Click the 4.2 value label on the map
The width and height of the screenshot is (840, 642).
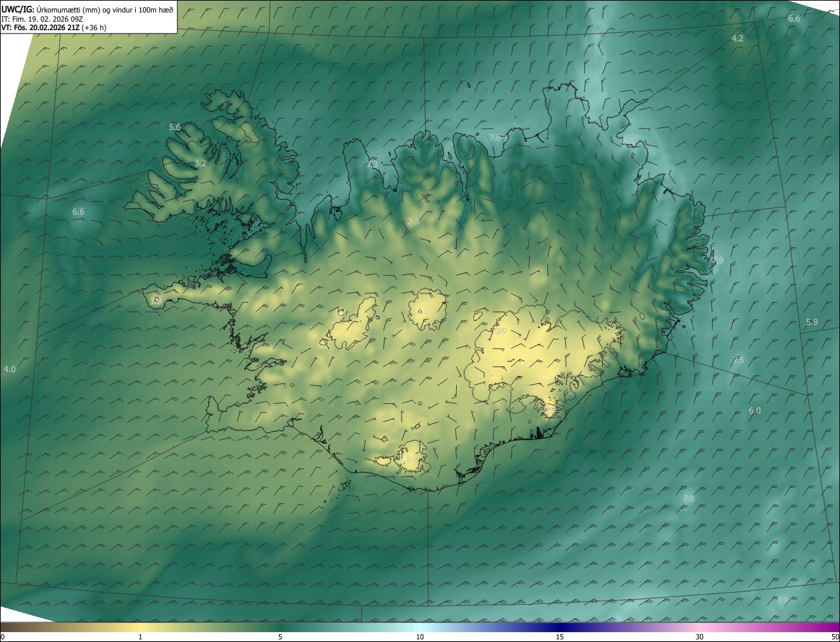point(738,39)
